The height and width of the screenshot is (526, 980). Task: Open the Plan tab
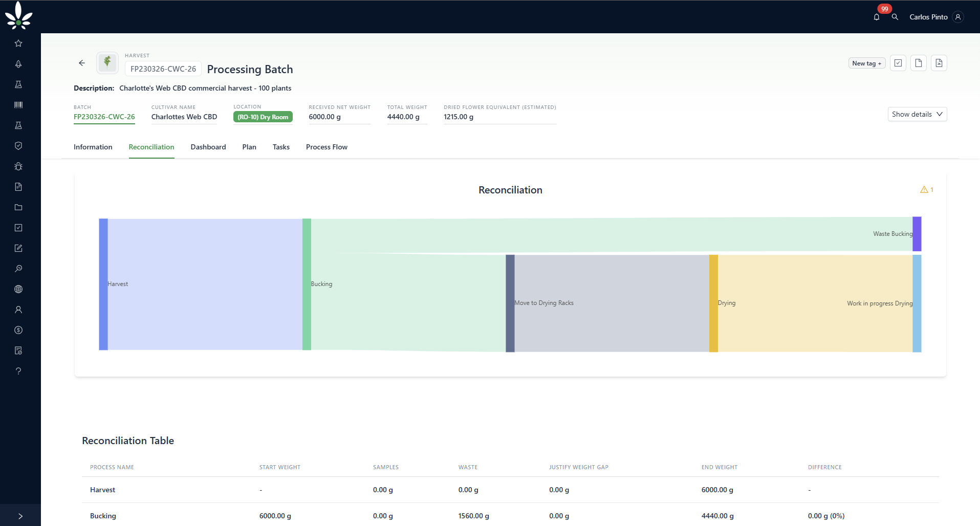tap(249, 147)
